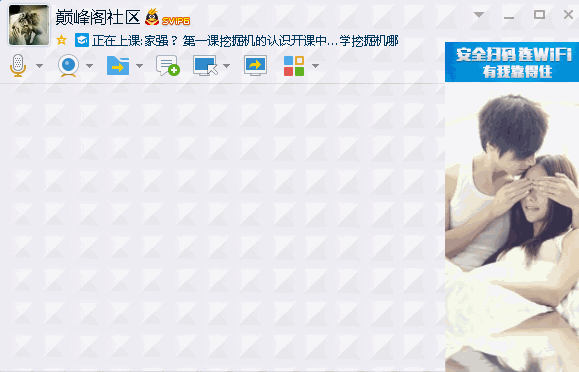Start a video call with webcam icon

pyautogui.click(x=68, y=66)
